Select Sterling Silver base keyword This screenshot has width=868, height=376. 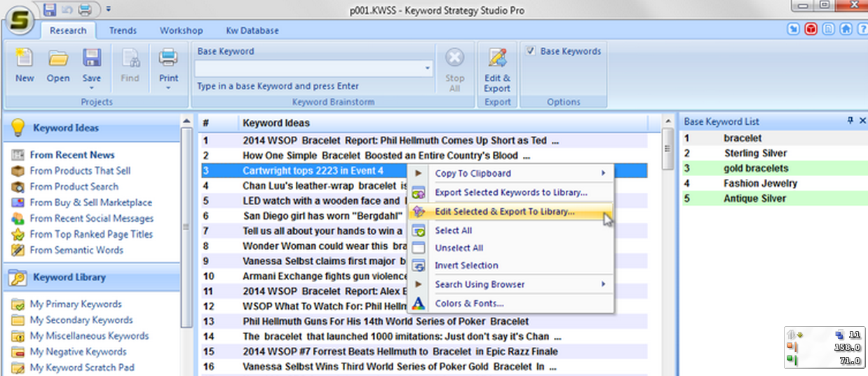pyautogui.click(x=774, y=153)
